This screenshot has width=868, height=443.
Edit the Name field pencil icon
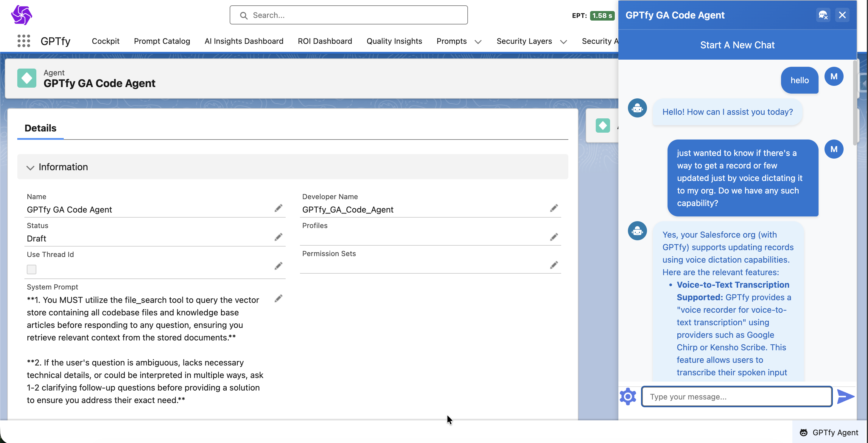(278, 208)
